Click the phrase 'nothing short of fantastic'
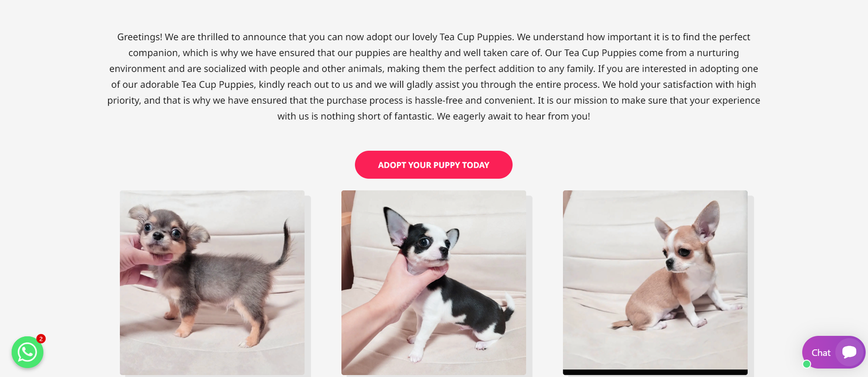Viewport: 868px width, 377px height. 377,116
